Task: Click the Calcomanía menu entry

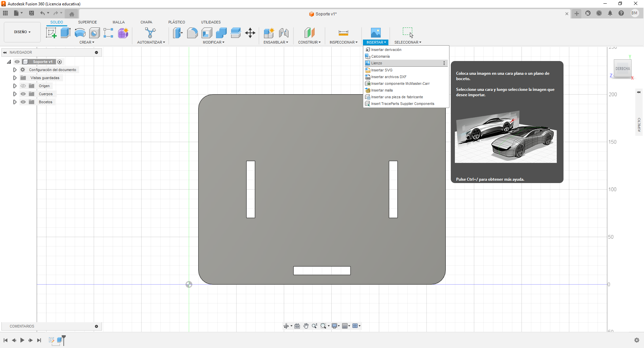Action: 380,56
